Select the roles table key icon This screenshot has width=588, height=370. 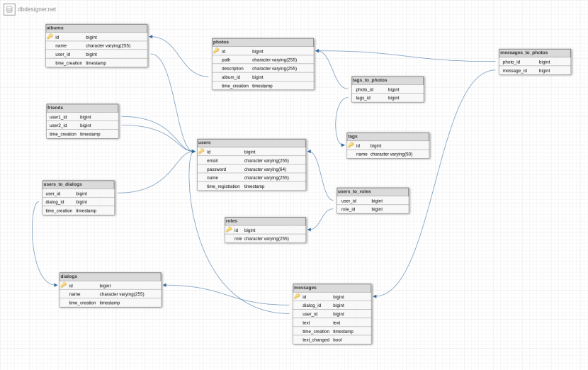coord(229,230)
